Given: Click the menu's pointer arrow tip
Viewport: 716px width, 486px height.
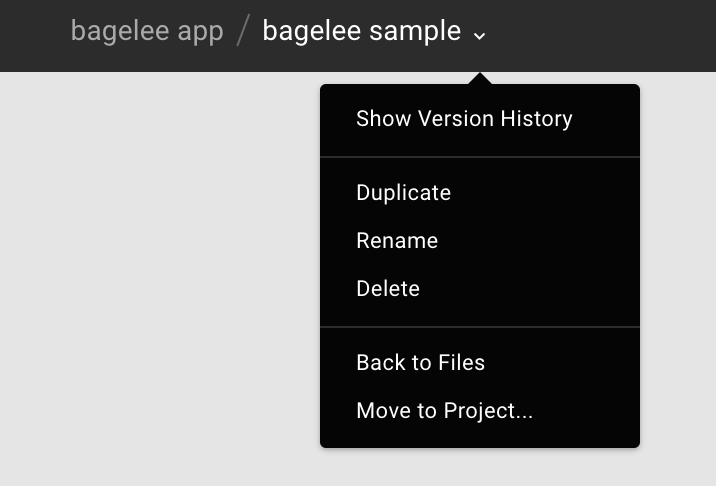Looking at the screenshot, I should (x=479, y=78).
